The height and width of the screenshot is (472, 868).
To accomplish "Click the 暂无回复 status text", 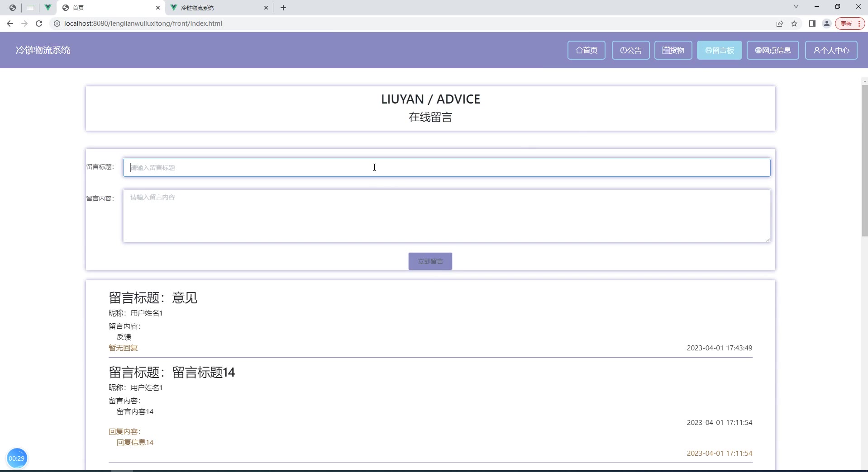I will click(123, 348).
